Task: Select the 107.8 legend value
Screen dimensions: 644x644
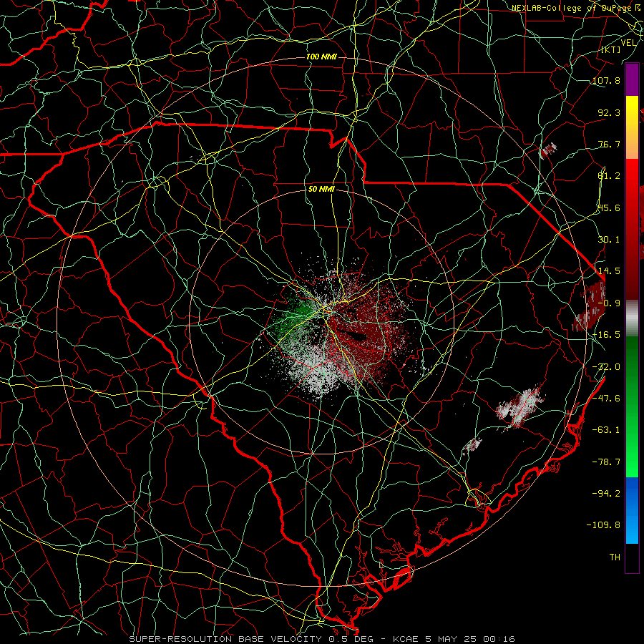Action: click(x=606, y=80)
